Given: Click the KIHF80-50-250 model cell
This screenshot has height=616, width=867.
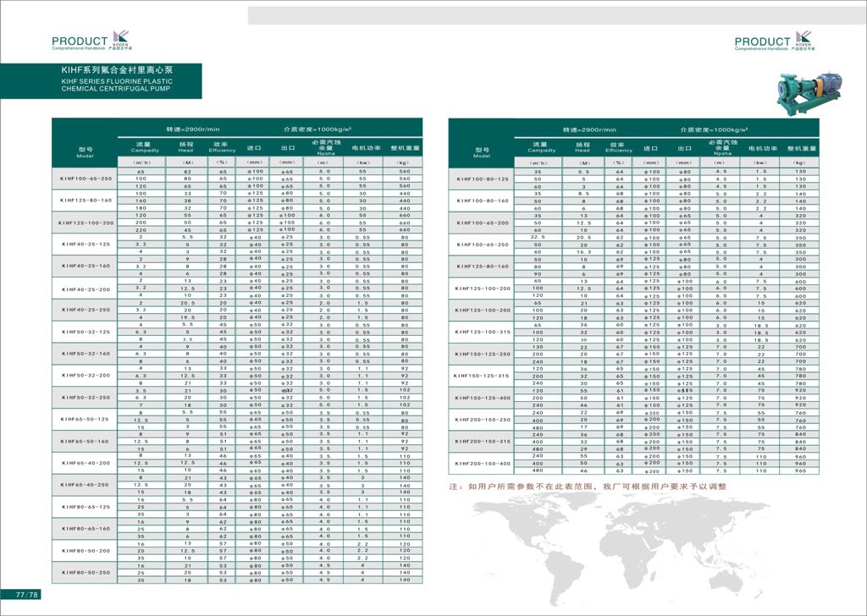Looking at the screenshot, I should pos(85,573).
